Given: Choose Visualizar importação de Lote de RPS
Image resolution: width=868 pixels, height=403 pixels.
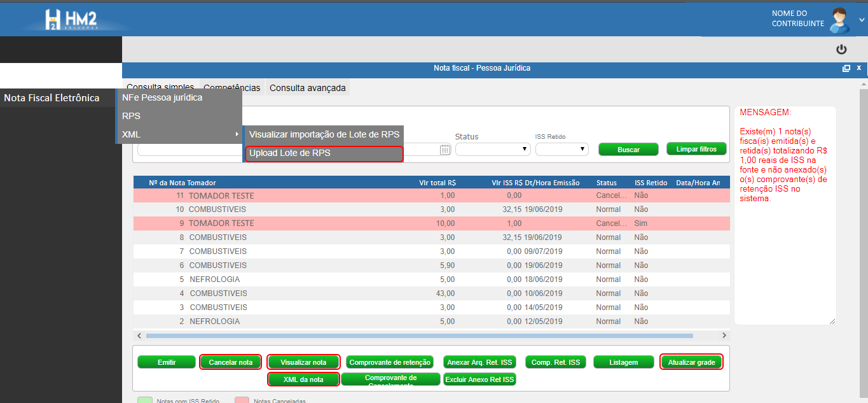Looking at the screenshot, I should (x=324, y=134).
